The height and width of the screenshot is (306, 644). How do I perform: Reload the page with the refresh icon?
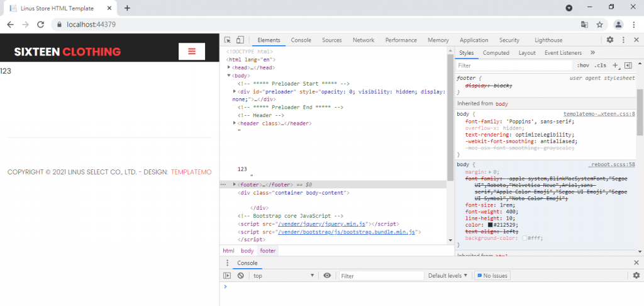(x=40, y=25)
